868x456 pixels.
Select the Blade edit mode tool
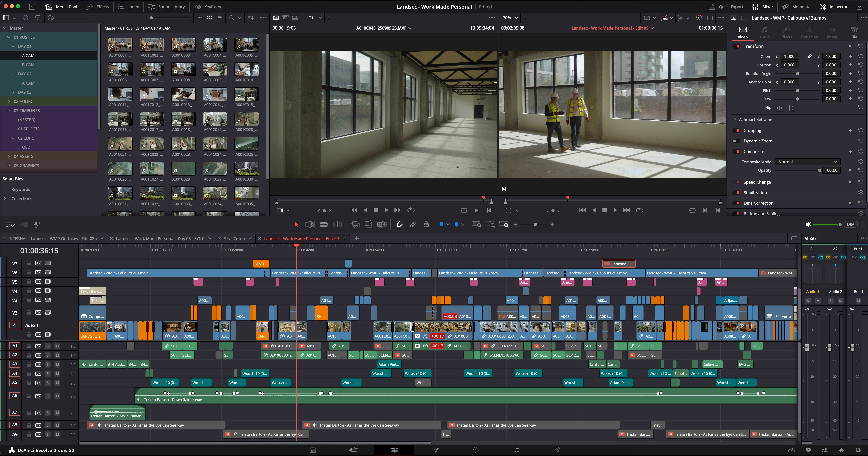[323, 225]
